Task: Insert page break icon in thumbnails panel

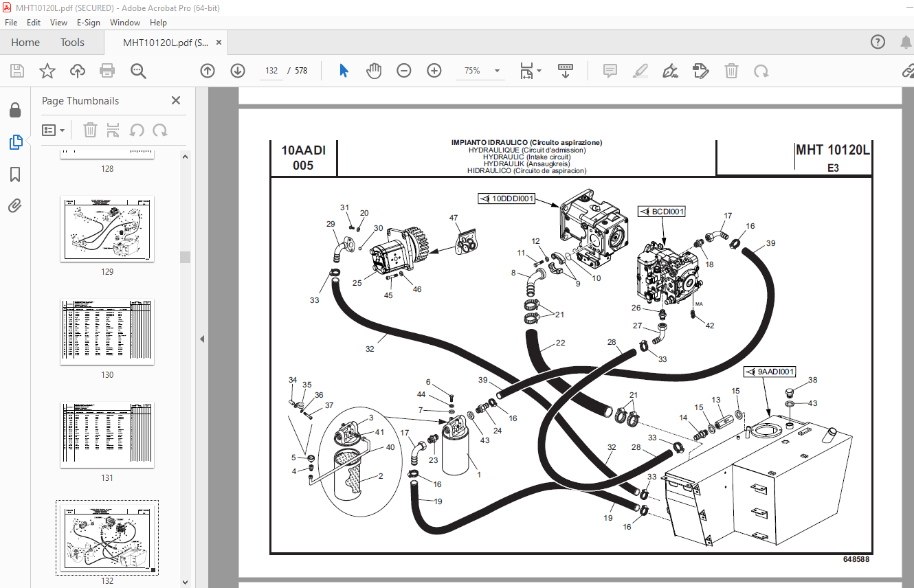Action: coord(113,130)
